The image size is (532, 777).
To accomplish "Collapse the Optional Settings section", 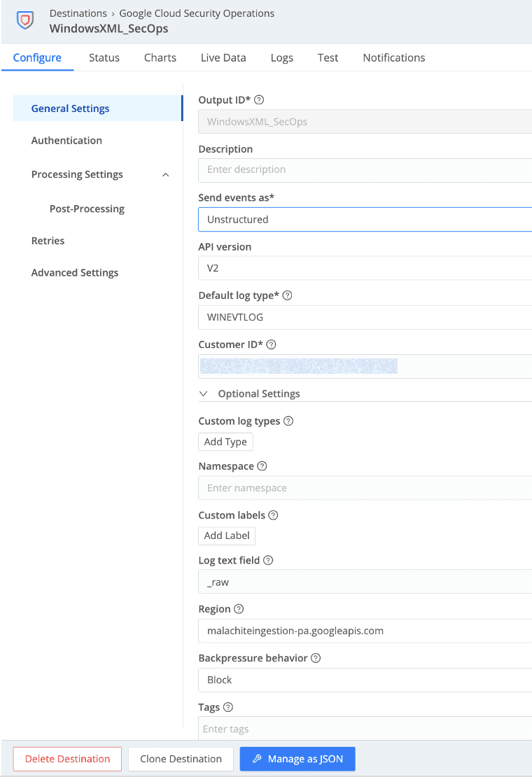I will (x=204, y=394).
